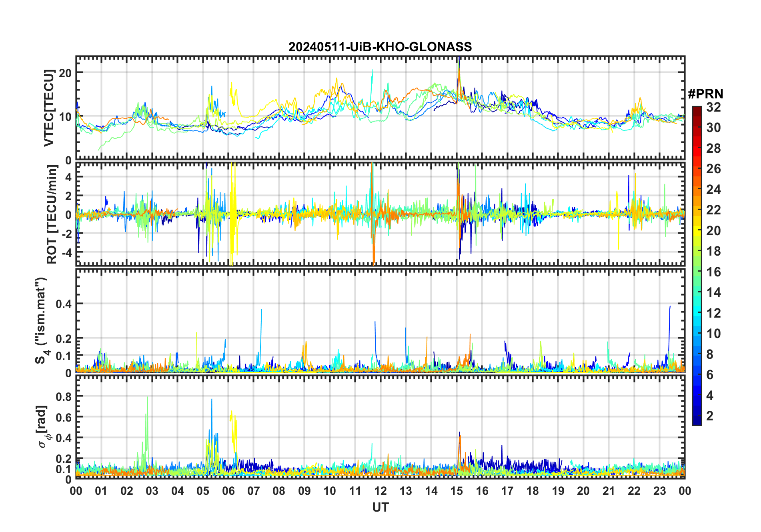
Task: Click colorbar tick label 16
Action: point(713,272)
